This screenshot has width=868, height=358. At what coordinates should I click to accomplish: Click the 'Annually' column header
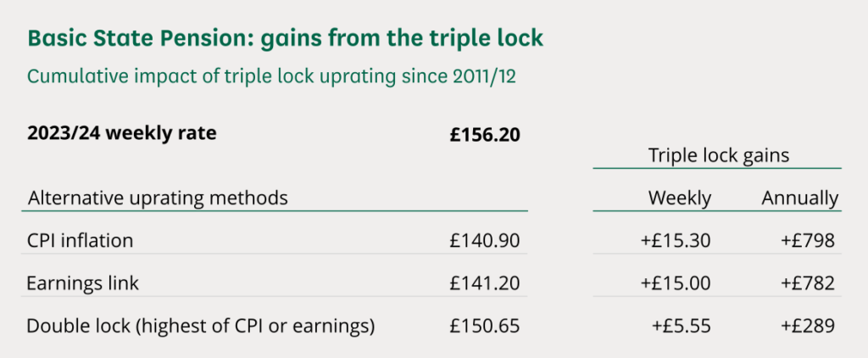(x=799, y=199)
